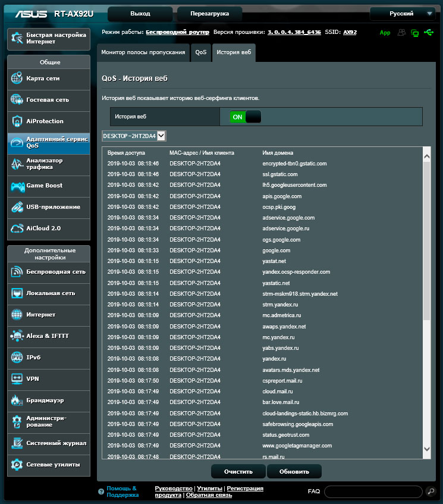Click Administration gear-person icon
The image size is (443, 504).
pos(17,422)
